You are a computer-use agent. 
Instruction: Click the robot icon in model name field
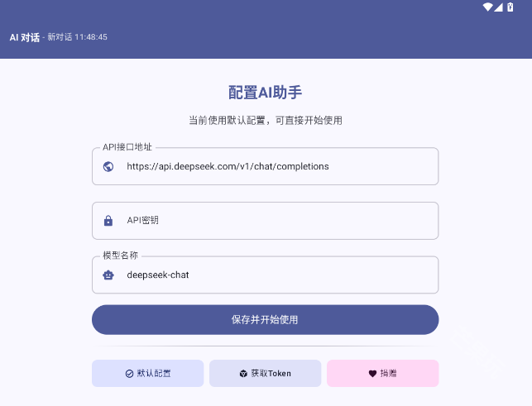(108, 275)
